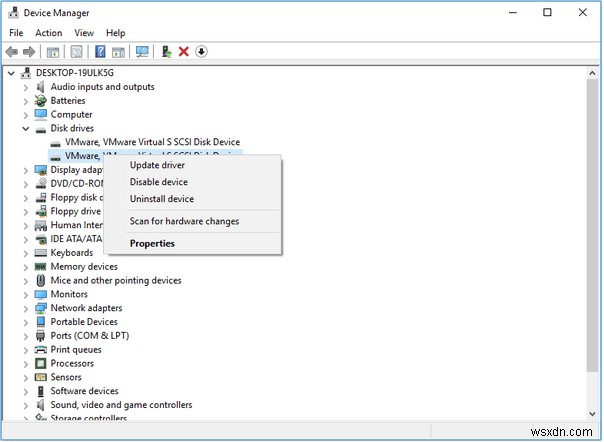Click the Memory devices chip icon
Screen dimensions: 604x442
[x=40, y=267]
